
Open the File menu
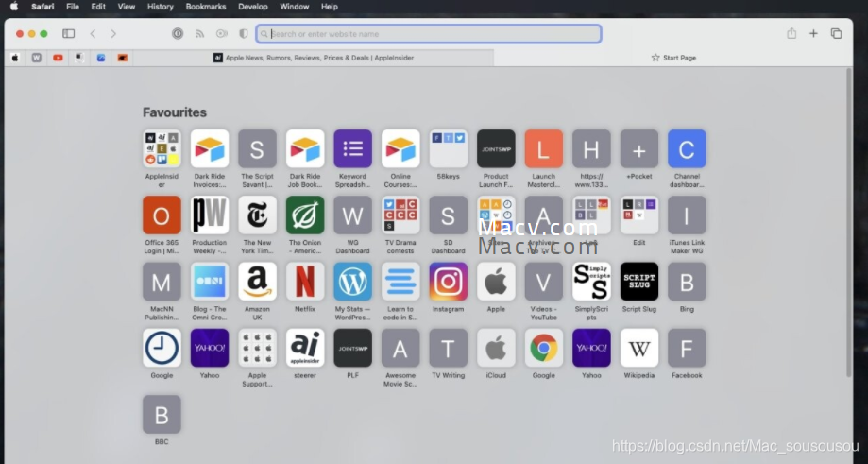tap(73, 7)
